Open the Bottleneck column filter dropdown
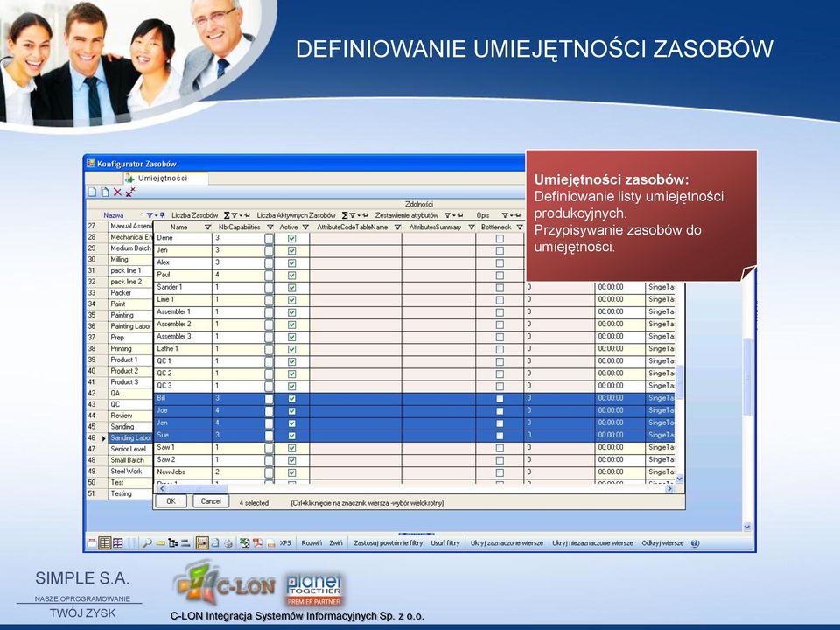840x630 pixels. 519,227
